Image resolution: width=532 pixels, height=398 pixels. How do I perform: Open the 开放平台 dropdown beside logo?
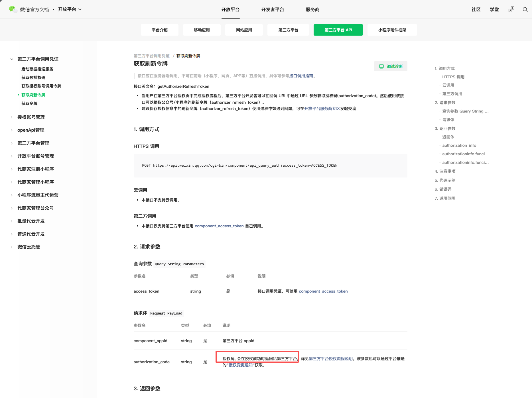(x=70, y=9)
